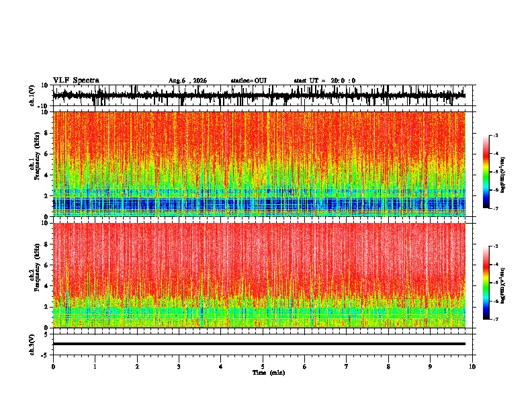The image size is (532, 411).
Task: Click the "3" tick label on time axis
Action: point(179,367)
